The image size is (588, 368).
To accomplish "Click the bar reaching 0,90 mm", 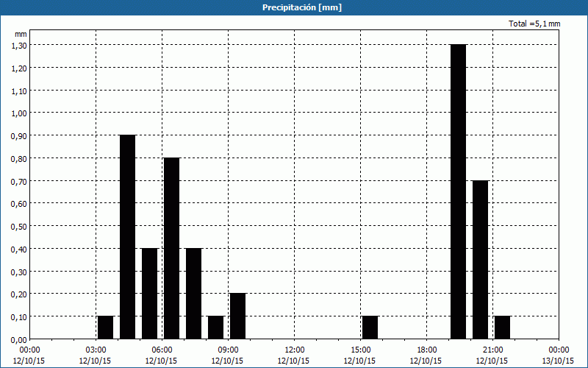I will [127, 237].
